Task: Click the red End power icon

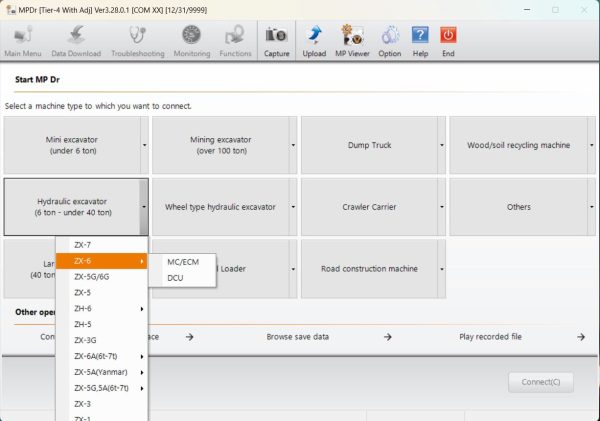Action: (x=448, y=41)
